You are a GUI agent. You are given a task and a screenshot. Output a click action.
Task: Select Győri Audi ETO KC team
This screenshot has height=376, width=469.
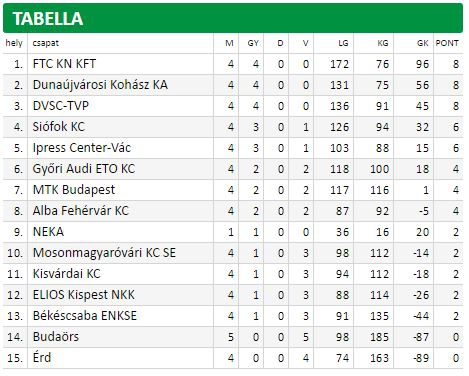tap(84, 169)
